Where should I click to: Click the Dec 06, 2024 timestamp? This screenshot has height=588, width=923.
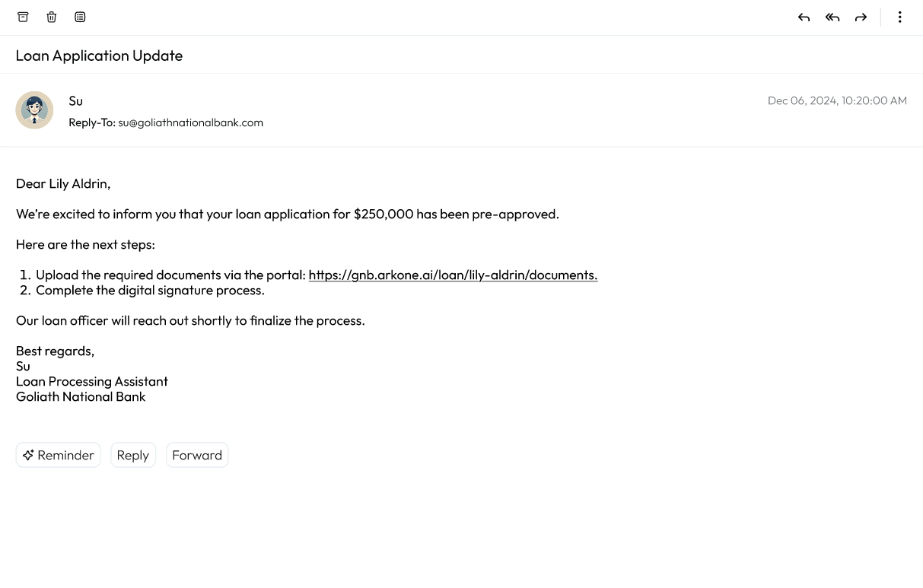(x=837, y=100)
